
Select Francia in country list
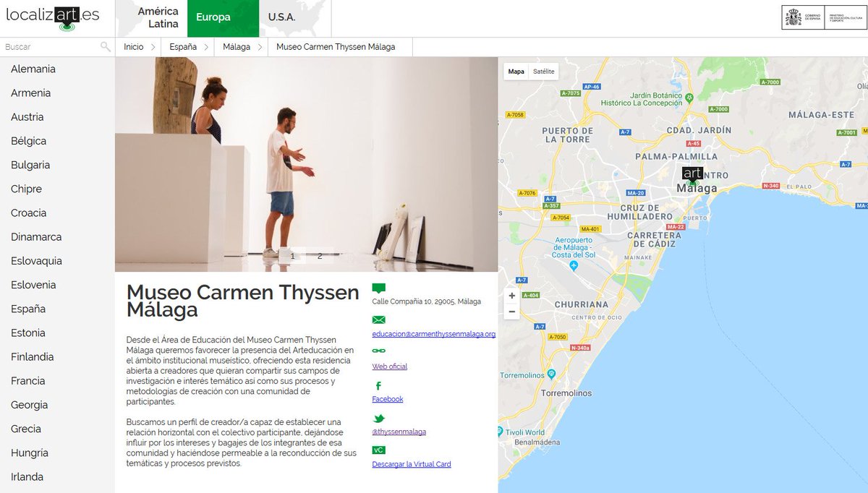(x=28, y=381)
